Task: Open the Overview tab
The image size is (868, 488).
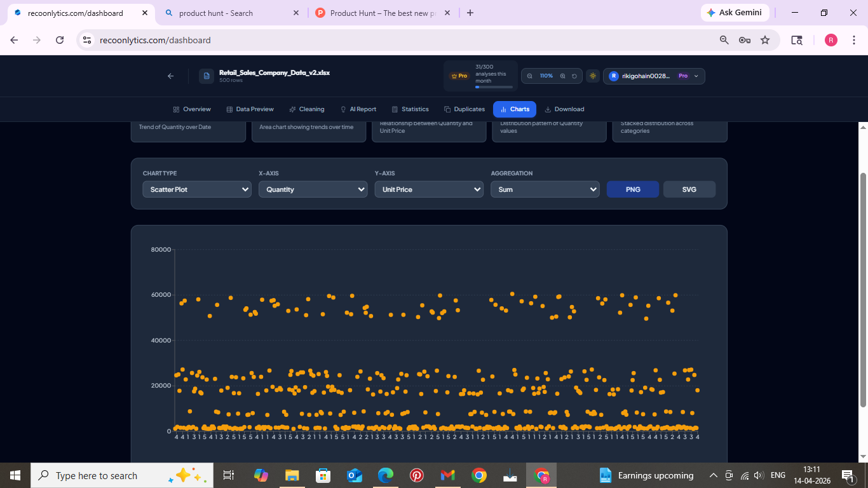Action: pyautogui.click(x=192, y=109)
